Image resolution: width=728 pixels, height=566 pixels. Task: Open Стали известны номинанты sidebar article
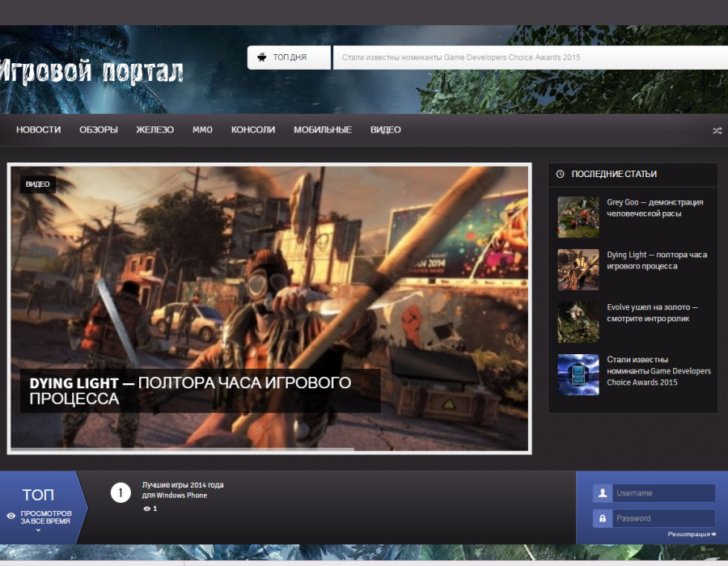658,370
